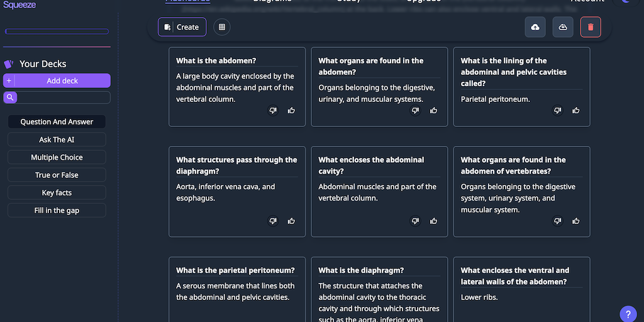Click the Add deck button
Image resolution: width=644 pixels, height=322 pixels.
pos(62,80)
